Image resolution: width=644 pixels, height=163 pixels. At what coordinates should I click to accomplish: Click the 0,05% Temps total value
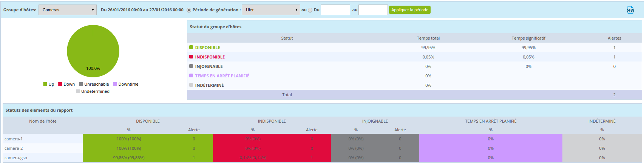(x=428, y=57)
